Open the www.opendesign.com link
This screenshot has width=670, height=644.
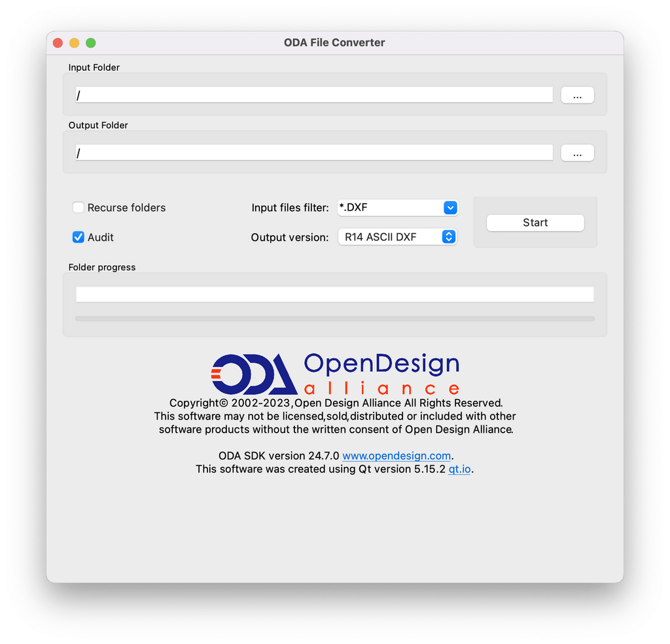tap(397, 456)
